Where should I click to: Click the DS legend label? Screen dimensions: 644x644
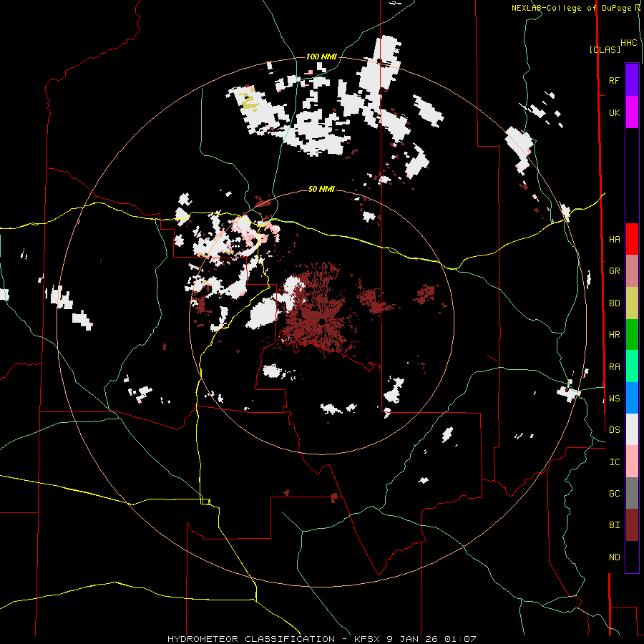click(x=614, y=430)
